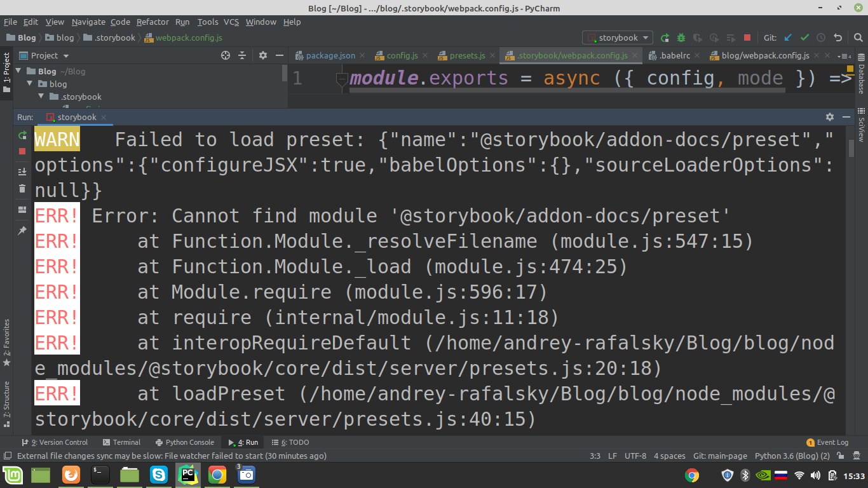Screen dimensions: 868x488
Task: Click Run with Coverage icon
Action: tap(698, 38)
